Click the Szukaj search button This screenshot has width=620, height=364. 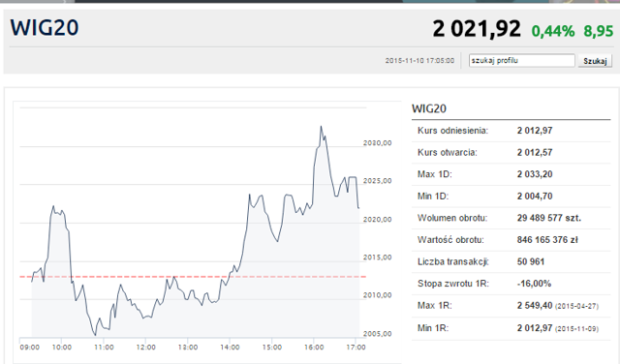point(595,61)
